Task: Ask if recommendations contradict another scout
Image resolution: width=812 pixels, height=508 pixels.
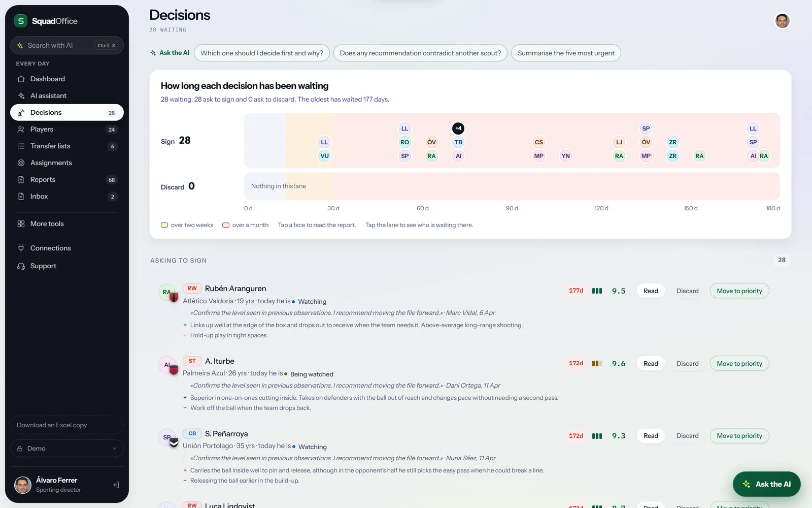Action: tap(420, 53)
